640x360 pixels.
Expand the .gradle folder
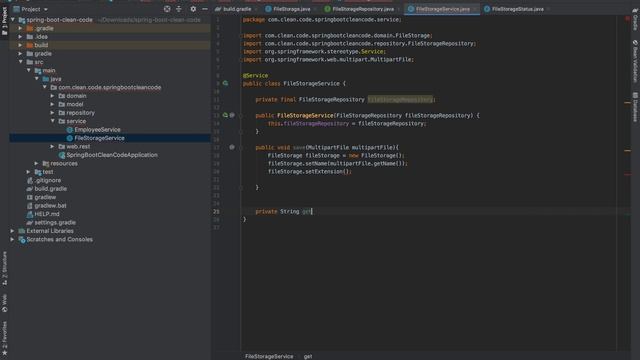[20, 28]
